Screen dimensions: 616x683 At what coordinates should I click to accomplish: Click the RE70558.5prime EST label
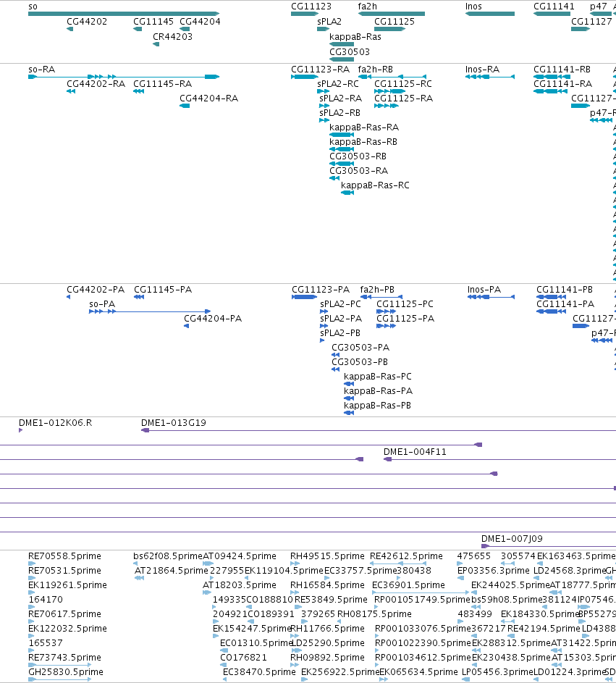pos(64,556)
